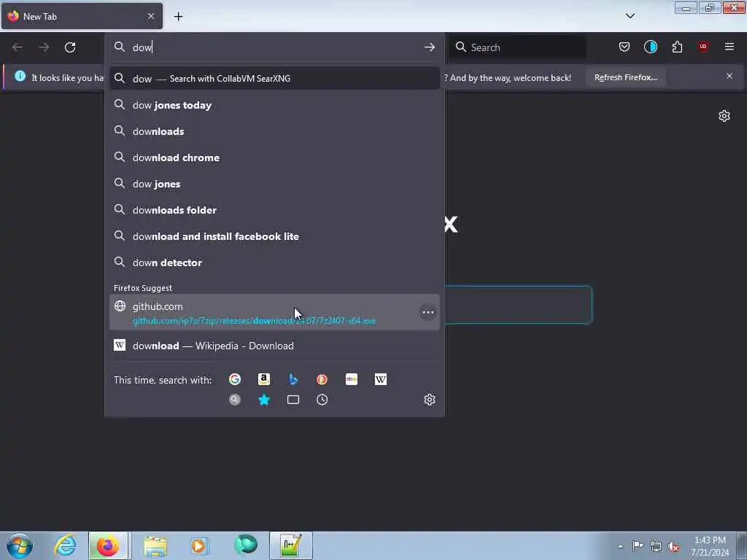
Task: Choose "dow — Search with CollabVM SearXNG"
Action: [274, 79]
